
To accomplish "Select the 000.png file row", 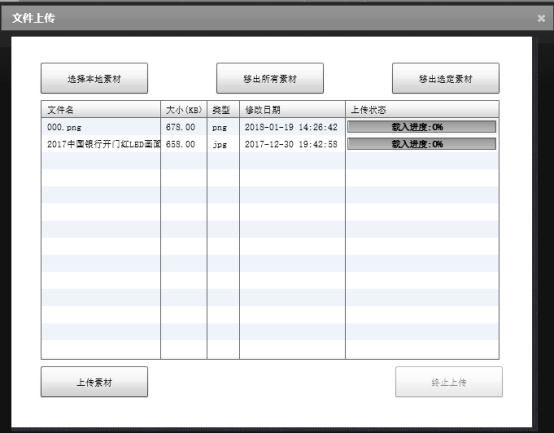I will point(270,127).
